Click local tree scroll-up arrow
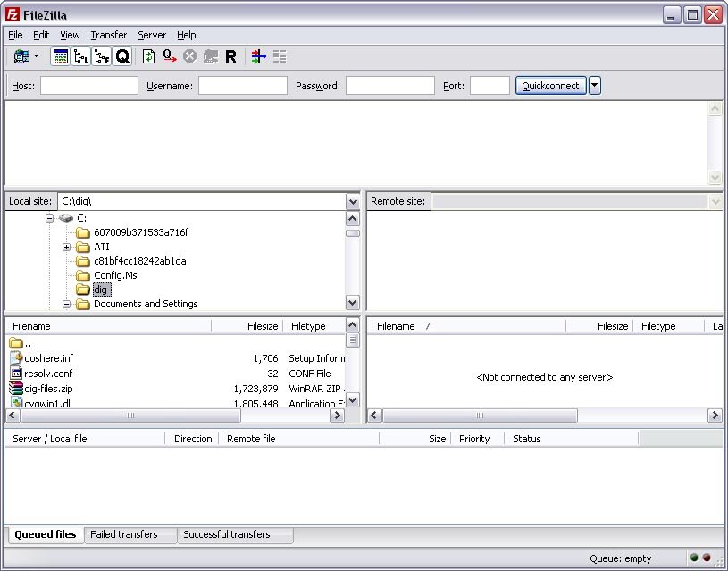 coord(353,218)
